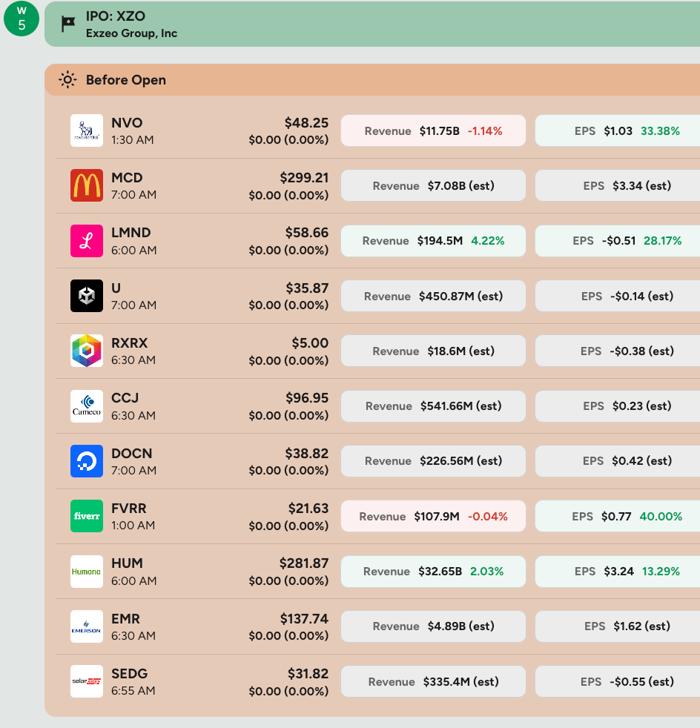Open the HUM ticker name
Viewport: 700px width, 728px height.
128,563
